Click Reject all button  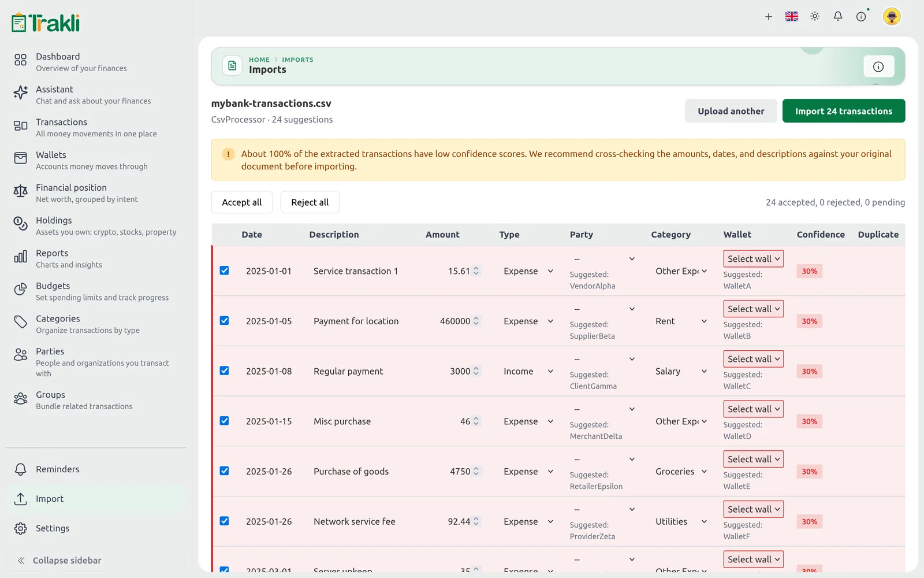[x=310, y=202]
